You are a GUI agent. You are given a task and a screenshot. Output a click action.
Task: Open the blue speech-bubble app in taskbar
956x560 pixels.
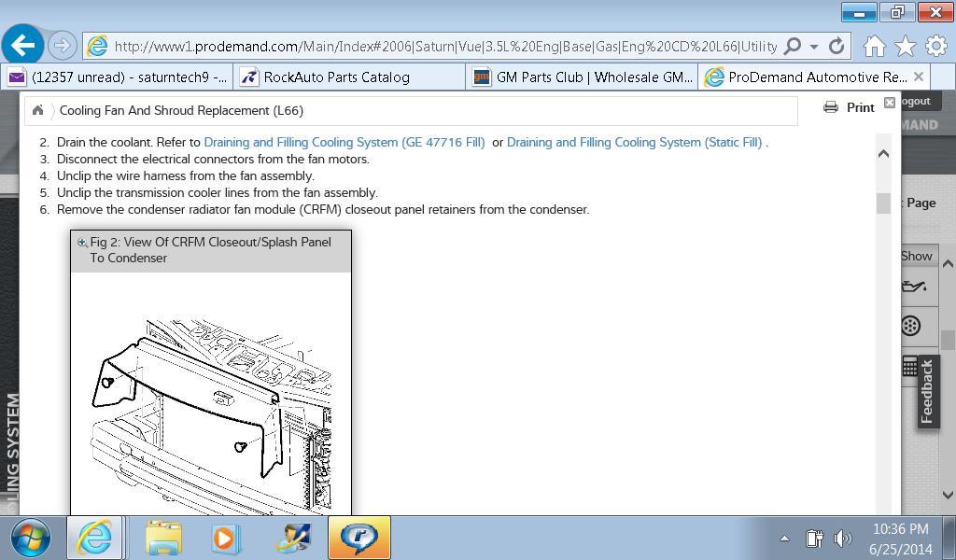pyautogui.click(x=359, y=538)
